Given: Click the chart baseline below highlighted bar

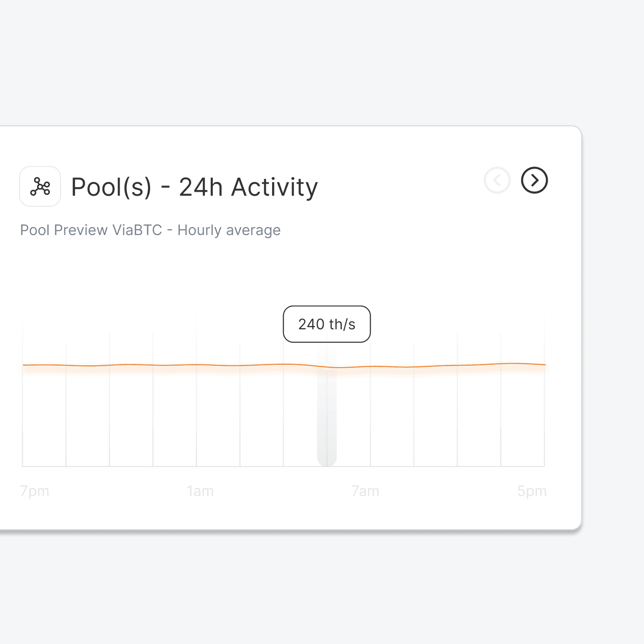Looking at the screenshot, I should 327,466.
